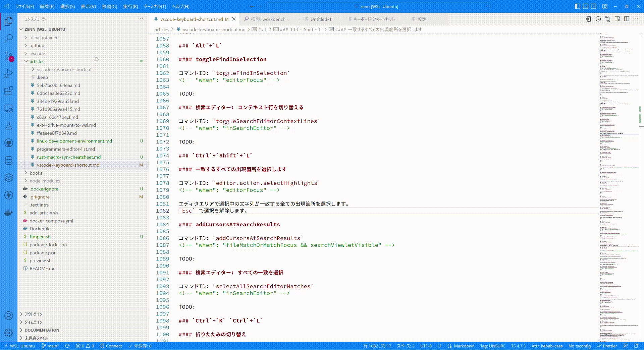Click the Synchronize Changes icon in status bar
Image resolution: width=644 pixels, height=350 pixels.
click(x=67, y=346)
